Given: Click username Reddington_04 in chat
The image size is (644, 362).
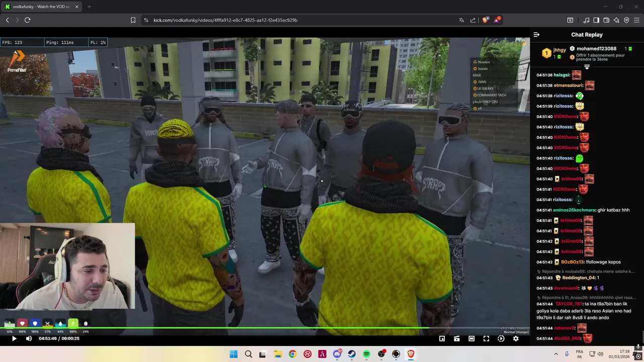Looking at the screenshot, I should click(x=579, y=278).
